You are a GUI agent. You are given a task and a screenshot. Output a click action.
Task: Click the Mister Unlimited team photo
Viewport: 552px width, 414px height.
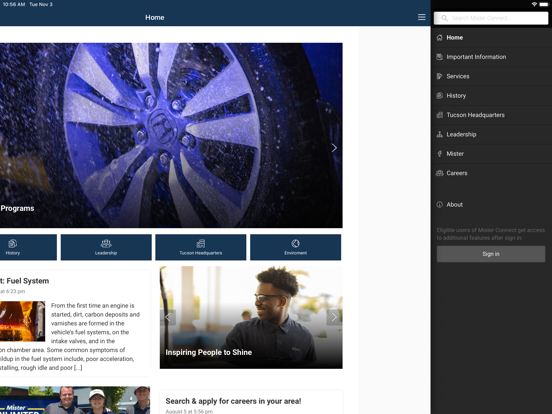point(75,400)
